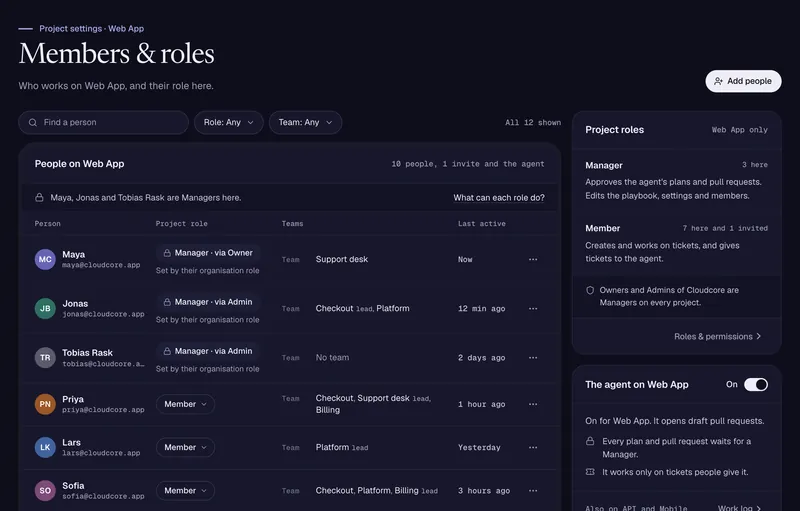Open the more options menu in Sofia's row
The image size is (800, 511).
533,491
